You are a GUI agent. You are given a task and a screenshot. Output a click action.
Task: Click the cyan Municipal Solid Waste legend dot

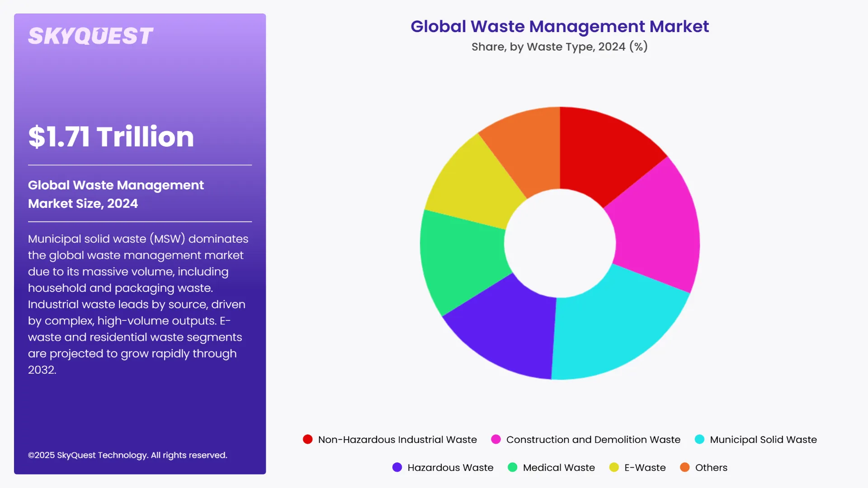[700, 439]
